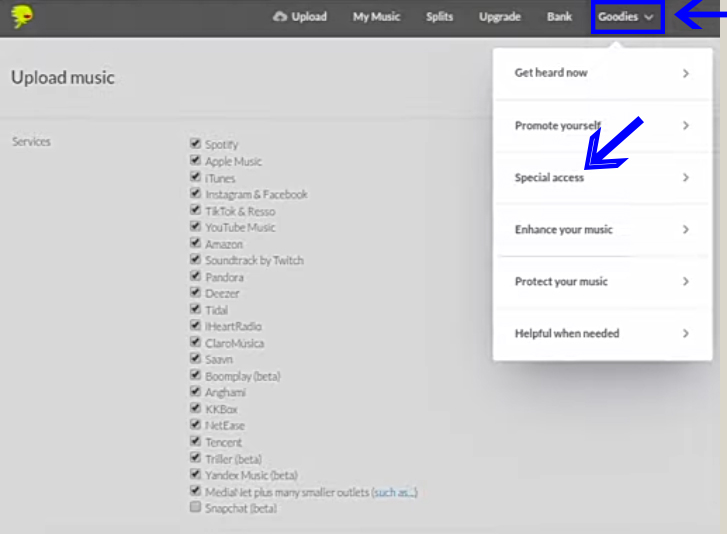The width and height of the screenshot is (727, 534).
Task: Expand the Promote yourself arrow
Action: (x=686, y=125)
